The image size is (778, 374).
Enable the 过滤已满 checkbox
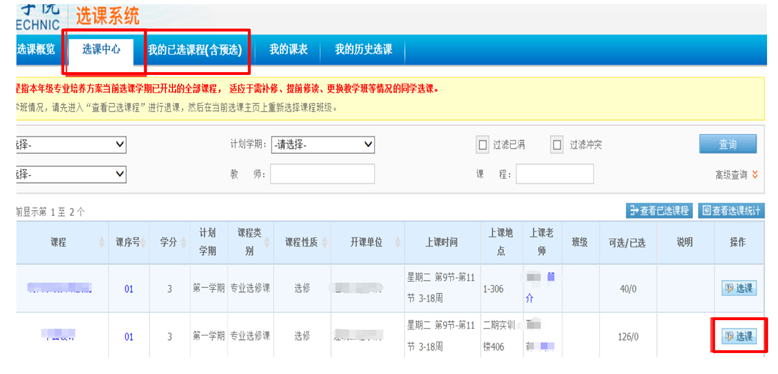pos(482,145)
